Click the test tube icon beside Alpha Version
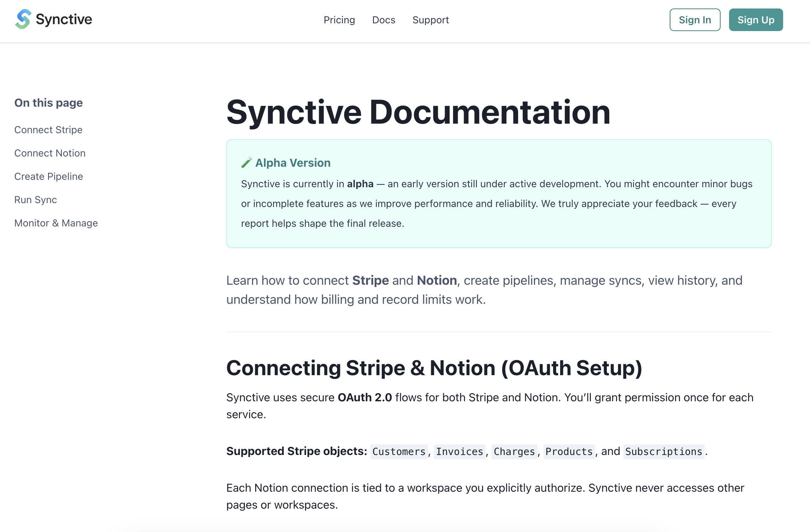Screen dimensions: 810x532 tap(247, 162)
